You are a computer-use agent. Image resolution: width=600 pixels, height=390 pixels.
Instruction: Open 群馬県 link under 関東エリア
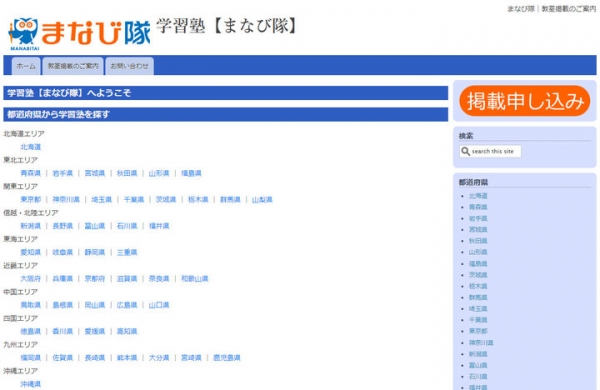click(230, 200)
